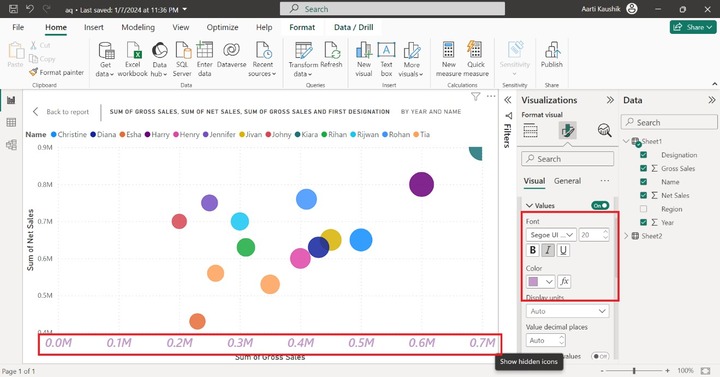Click the fx conditional formatting button
The image size is (720, 377).
click(x=564, y=281)
